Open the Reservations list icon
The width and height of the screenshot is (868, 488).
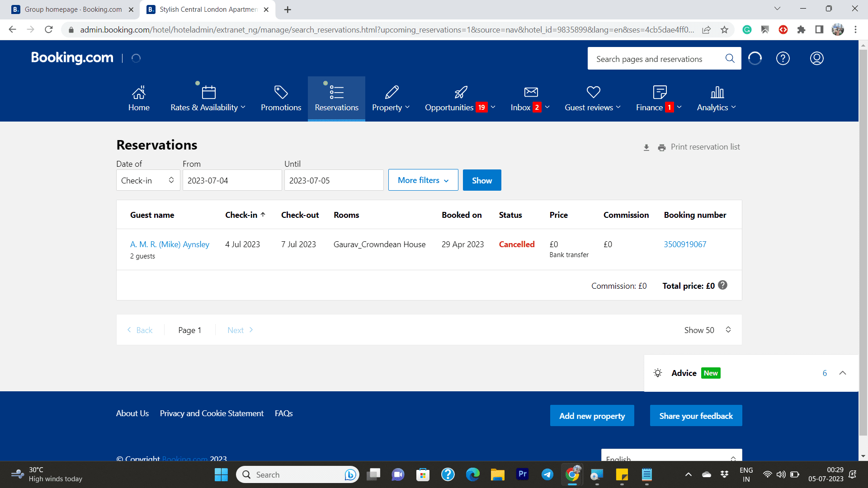pos(336,92)
